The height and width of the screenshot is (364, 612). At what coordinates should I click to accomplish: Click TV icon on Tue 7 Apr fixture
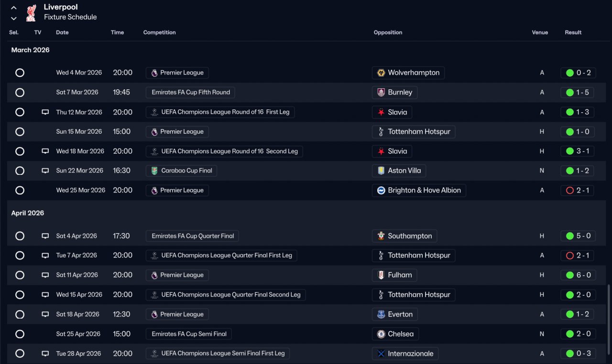click(x=45, y=256)
